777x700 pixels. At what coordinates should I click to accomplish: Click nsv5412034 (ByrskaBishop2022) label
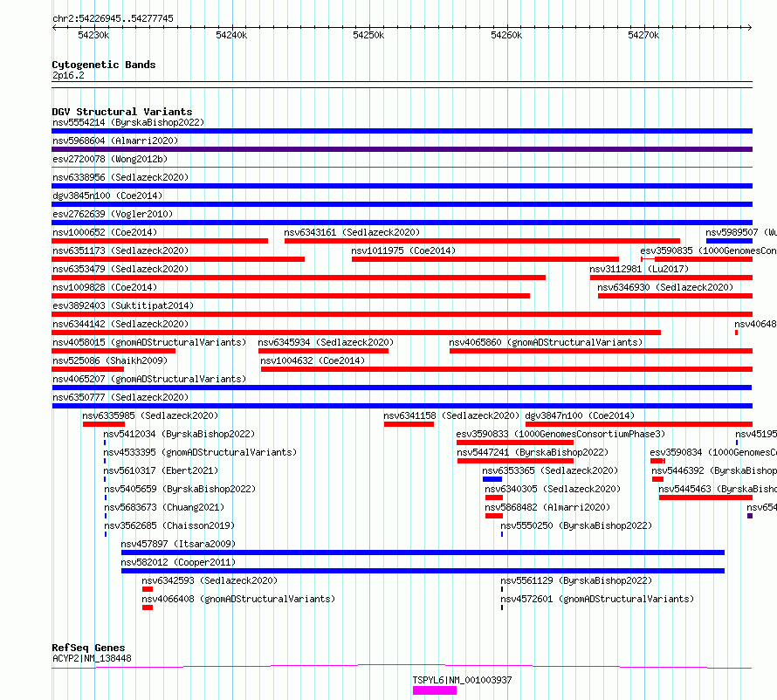tap(179, 434)
